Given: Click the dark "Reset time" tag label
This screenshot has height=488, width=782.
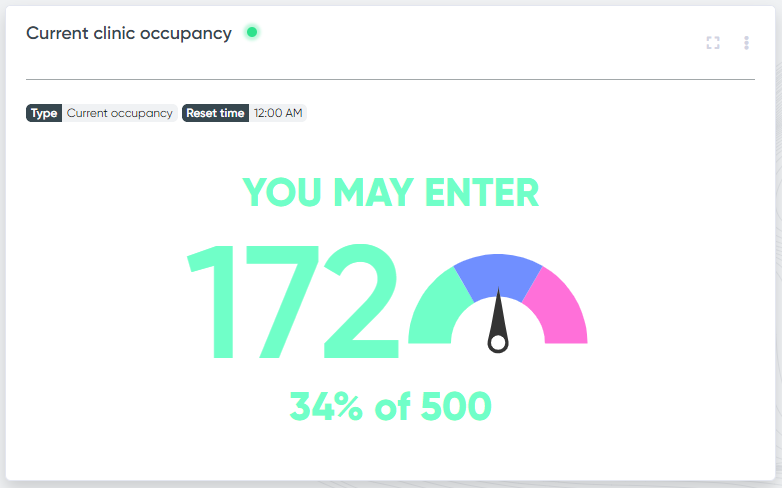Looking at the screenshot, I should point(215,113).
